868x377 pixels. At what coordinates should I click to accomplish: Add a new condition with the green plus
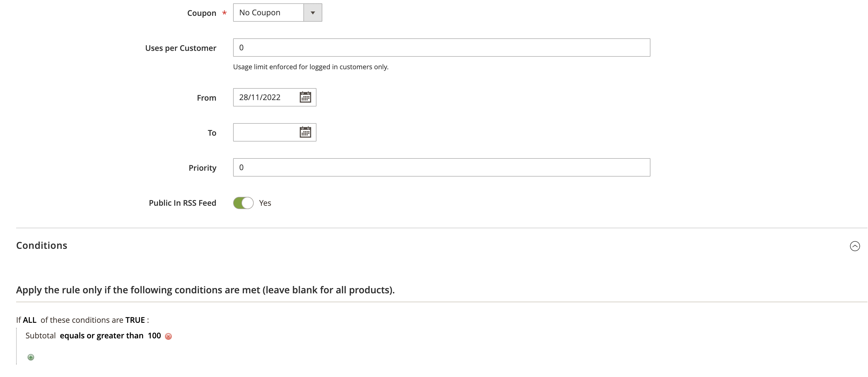[x=31, y=357]
